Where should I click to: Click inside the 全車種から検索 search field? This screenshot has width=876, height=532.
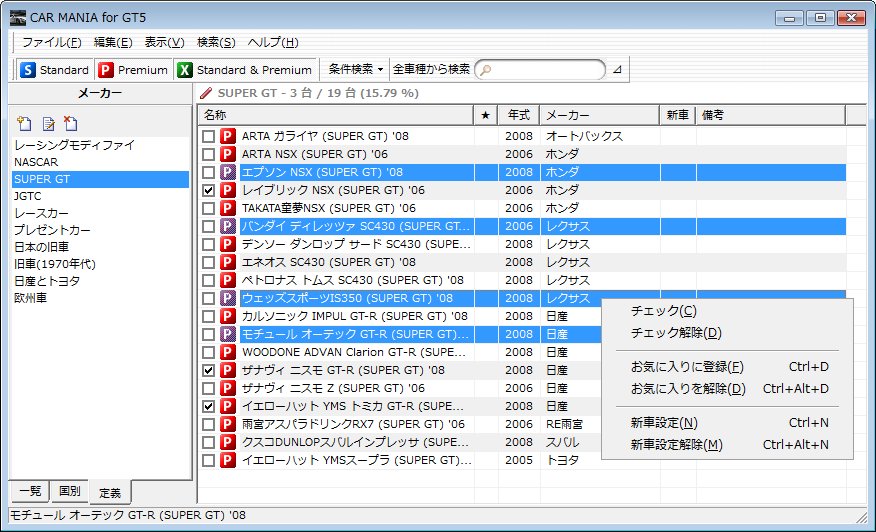tap(541, 70)
